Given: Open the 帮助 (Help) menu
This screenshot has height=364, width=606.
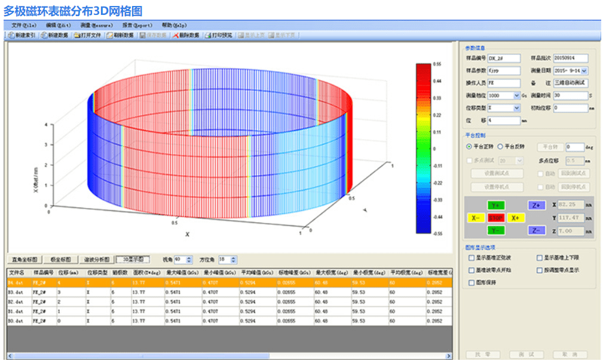Looking at the screenshot, I should click(175, 25).
